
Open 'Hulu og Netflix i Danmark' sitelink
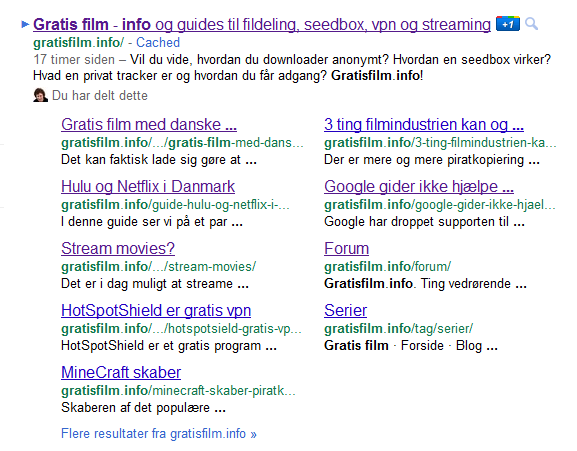click(x=148, y=187)
